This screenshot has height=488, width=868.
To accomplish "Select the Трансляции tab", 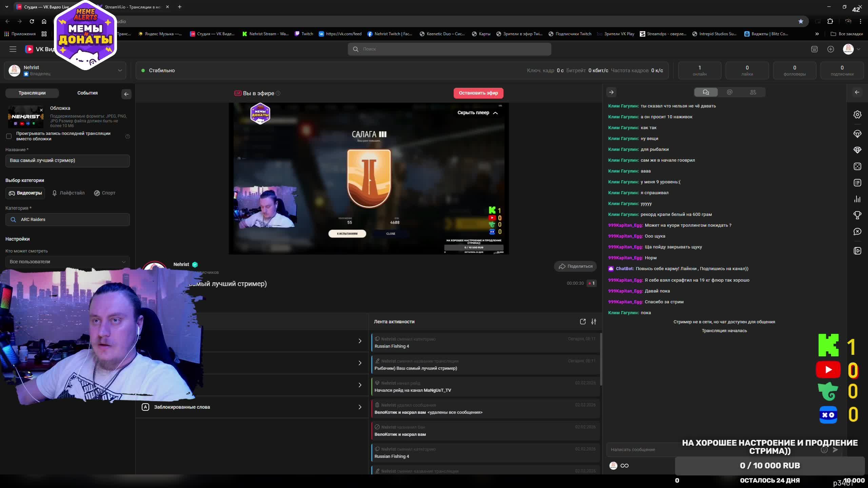I will click(32, 93).
